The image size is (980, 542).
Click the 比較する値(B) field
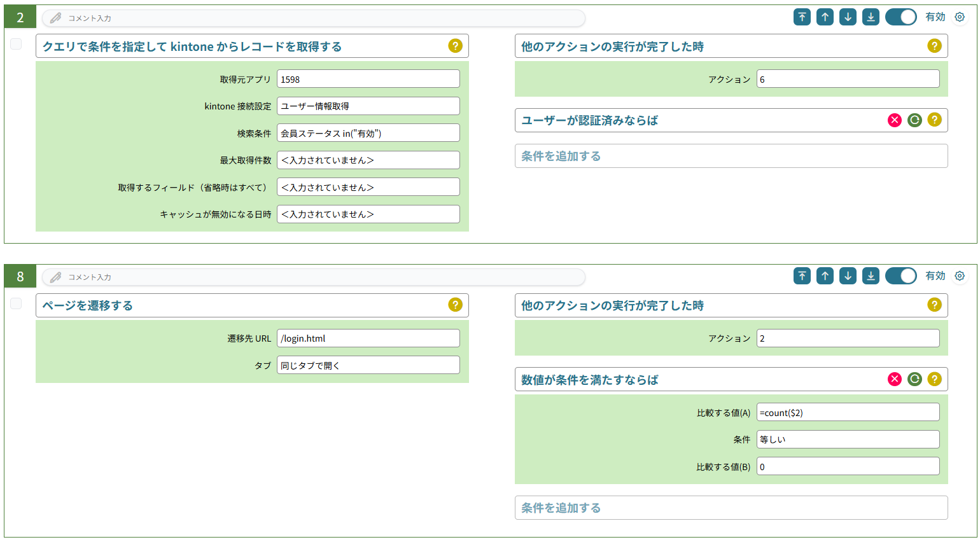point(848,466)
